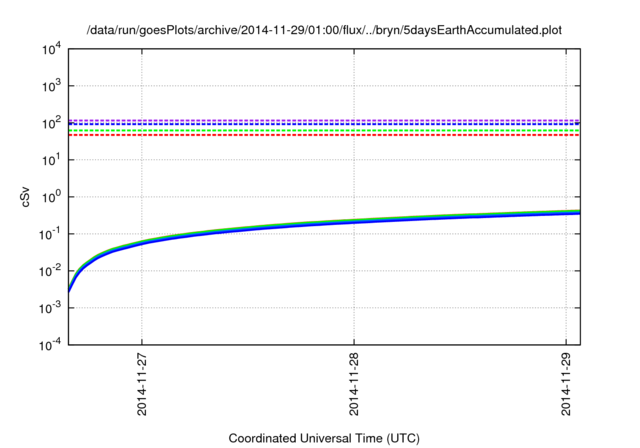
Task: Click the 2014-11-28 date tick label
Action: pos(354,384)
